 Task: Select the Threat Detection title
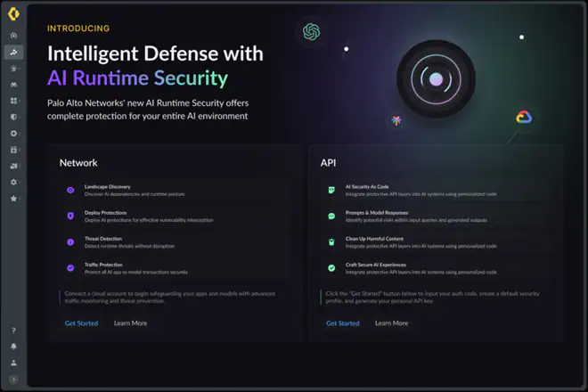point(103,239)
